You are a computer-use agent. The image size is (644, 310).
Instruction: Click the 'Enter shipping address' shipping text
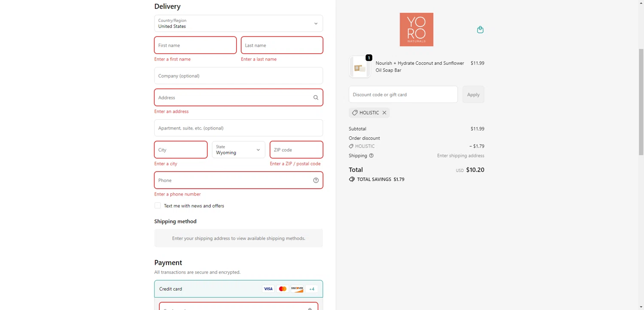[461, 156]
